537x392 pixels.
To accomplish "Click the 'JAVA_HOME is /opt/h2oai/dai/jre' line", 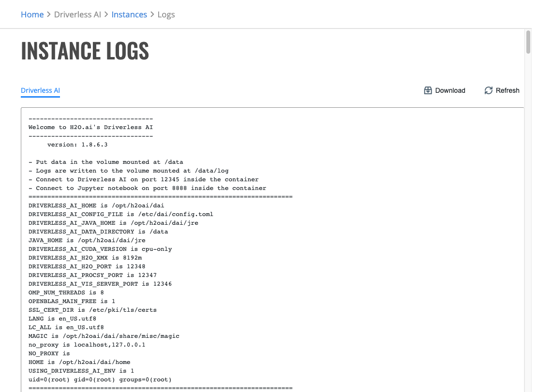I will 87,240.
